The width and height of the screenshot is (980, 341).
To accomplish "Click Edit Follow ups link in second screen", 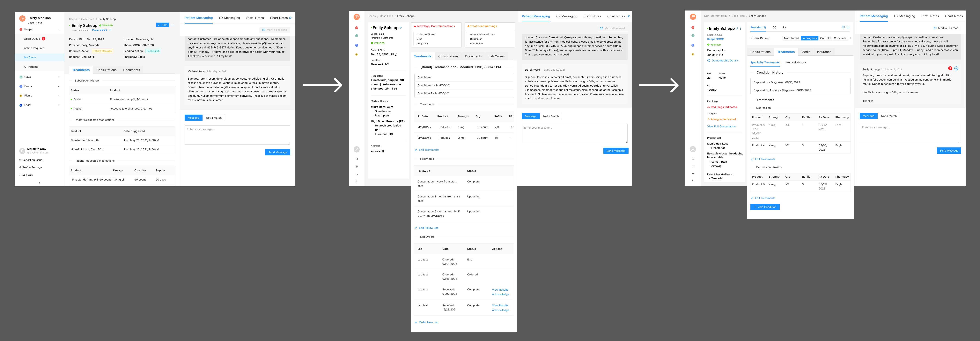I will (x=426, y=228).
